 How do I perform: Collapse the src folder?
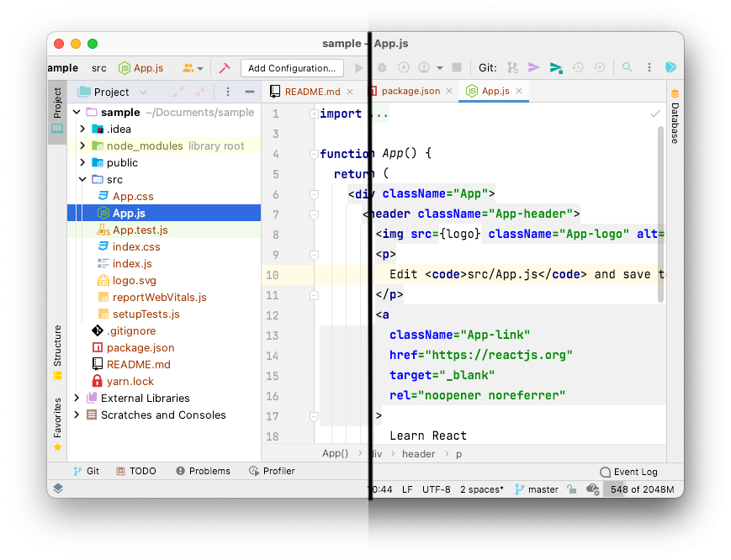click(82, 179)
